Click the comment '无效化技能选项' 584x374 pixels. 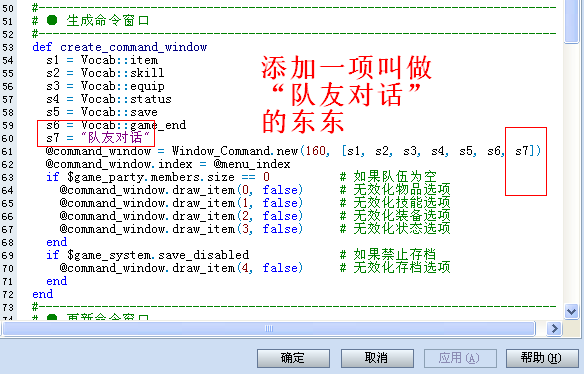click(402, 203)
